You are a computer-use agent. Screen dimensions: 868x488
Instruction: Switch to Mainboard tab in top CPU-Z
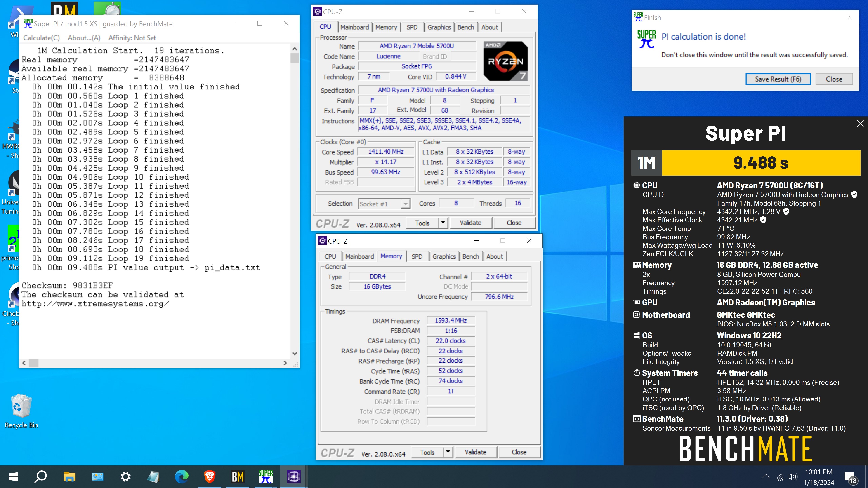pos(354,27)
